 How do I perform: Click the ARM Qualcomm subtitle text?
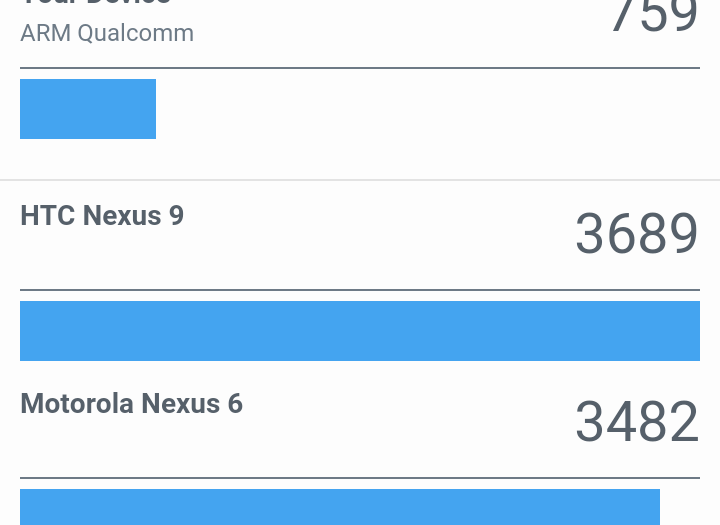[x=107, y=33]
